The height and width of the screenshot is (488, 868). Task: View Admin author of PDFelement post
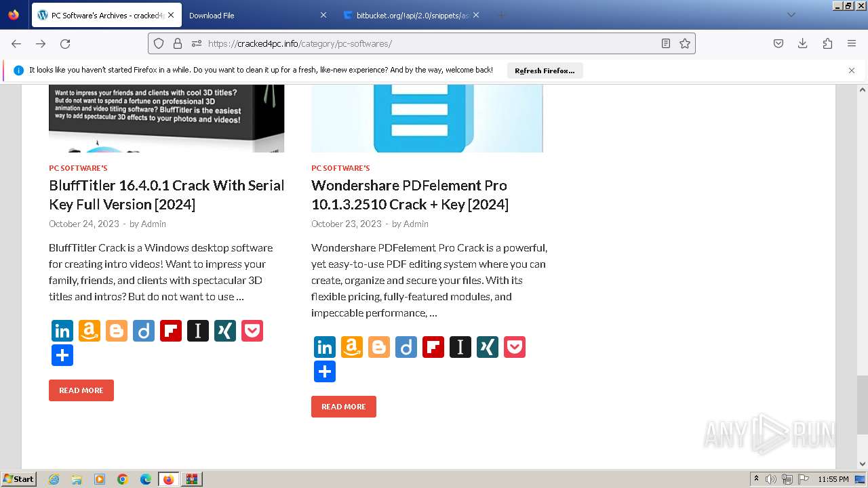[x=416, y=224]
